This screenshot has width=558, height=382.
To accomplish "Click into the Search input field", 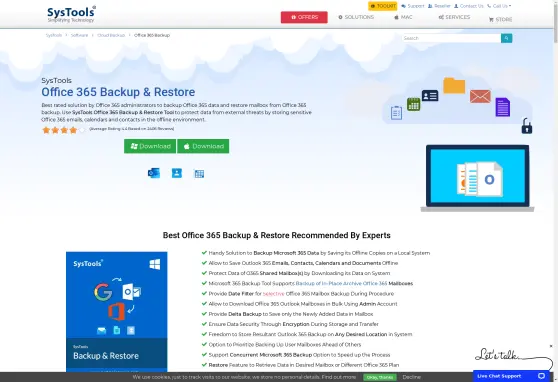I will (451, 38).
